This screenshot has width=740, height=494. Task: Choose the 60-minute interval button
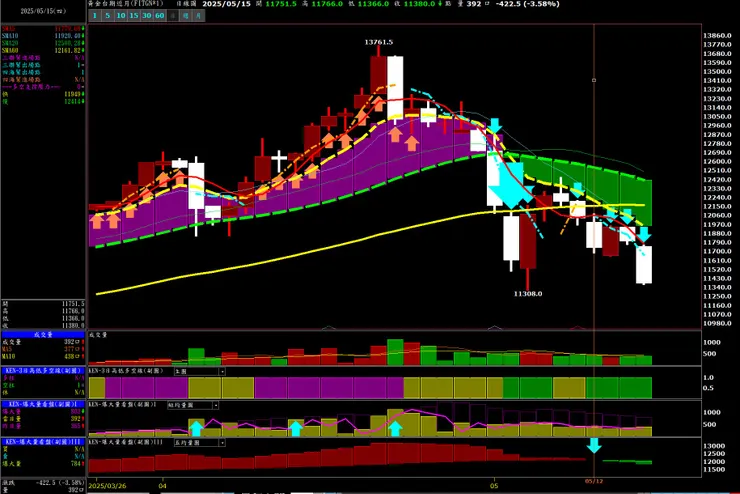click(160, 16)
